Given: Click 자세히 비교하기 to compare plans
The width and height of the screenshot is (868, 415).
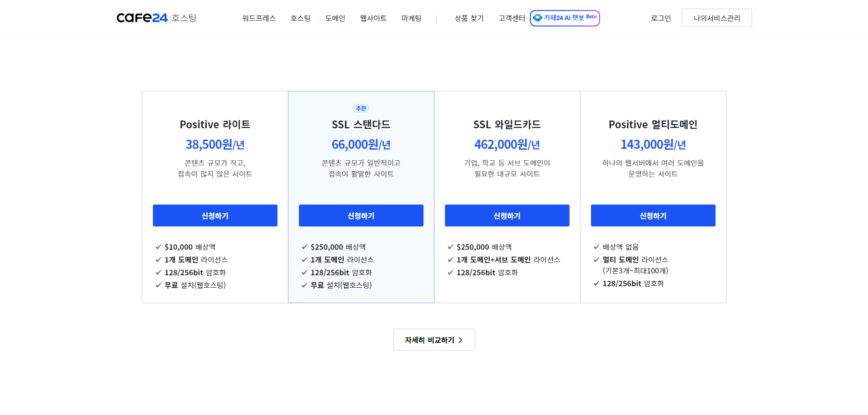Looking at the screenshot, I should (x=434, y=340).
